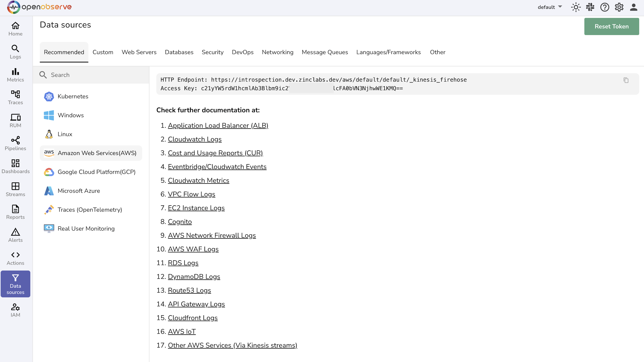Screen dimensions: 644x362
Task: Open the Slack community icon
Action: pos(590,7)
